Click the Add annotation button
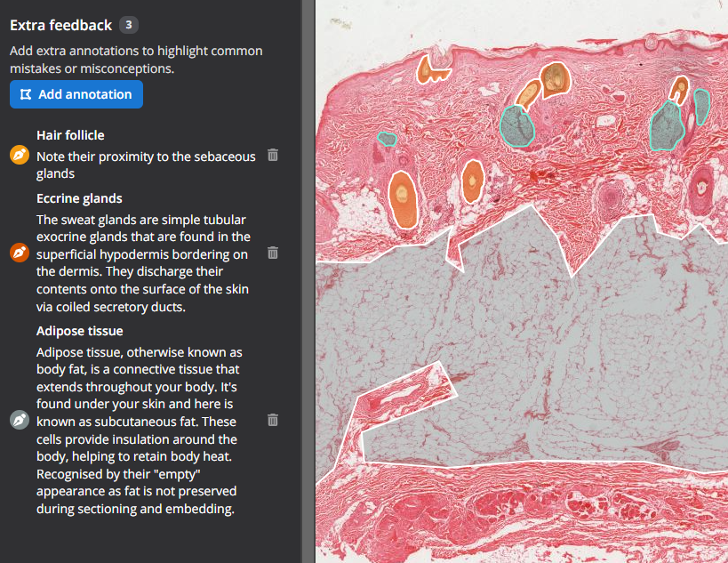Viewport: 728px width, 563px height. pos(76,94)
